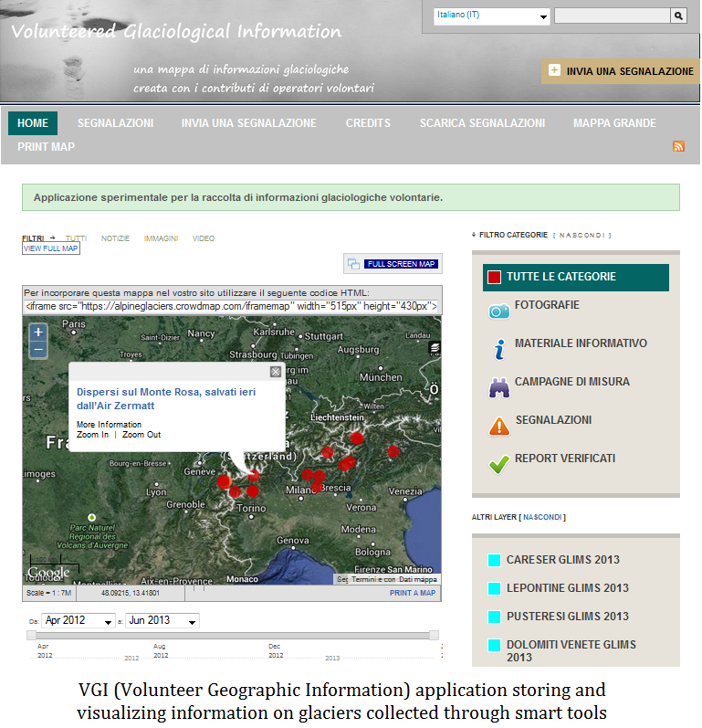
Task: Click the search magnifier icon
Action: tap(678, 16)
